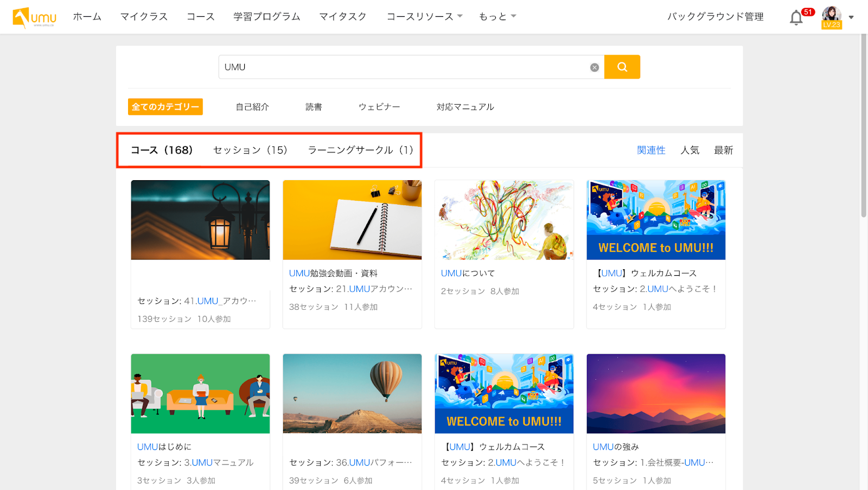Click the orange search magnifier button
The height and width of the screenshot is (490, 868).
(622, 67)
